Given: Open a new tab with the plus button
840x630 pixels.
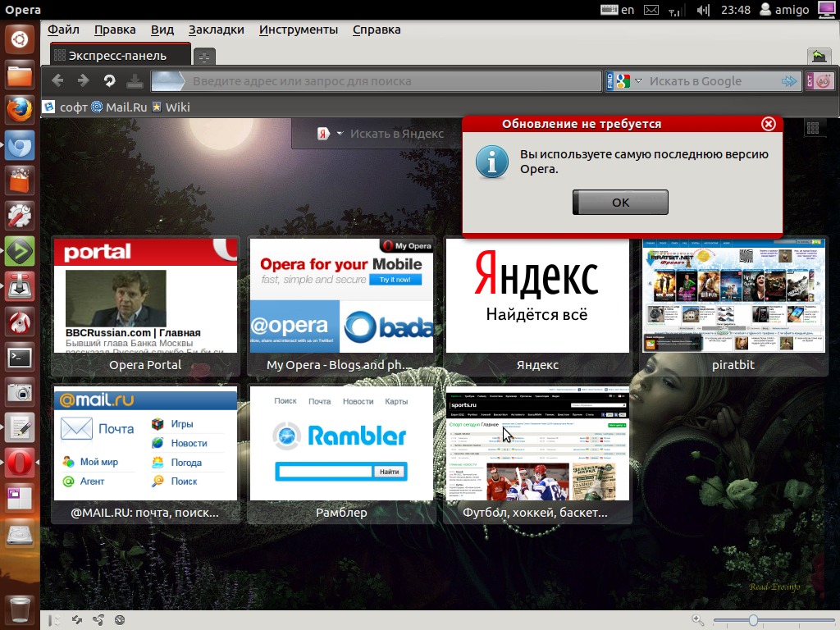Looking at the screenshot, I should pos(204,56).
